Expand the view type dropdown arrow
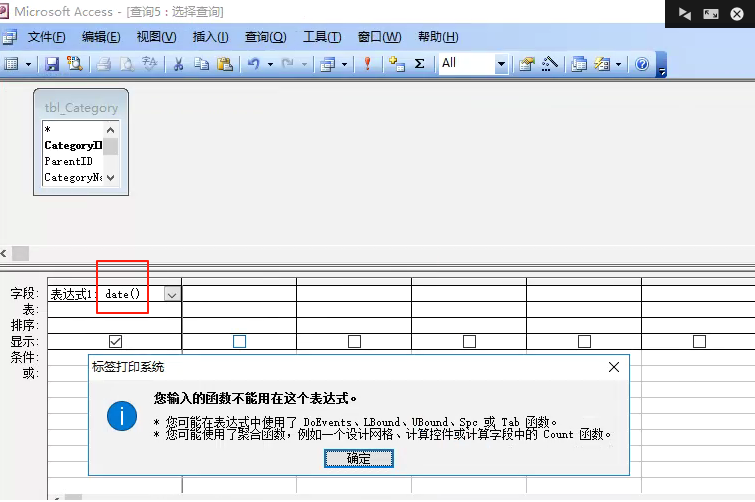Screen dimensions: 755x502 point(28,64)
